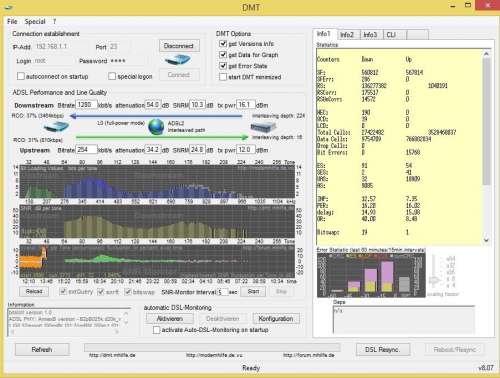
Task: Click the bits per tone graph
Action: pyautogui.click(x=157, y=181)
